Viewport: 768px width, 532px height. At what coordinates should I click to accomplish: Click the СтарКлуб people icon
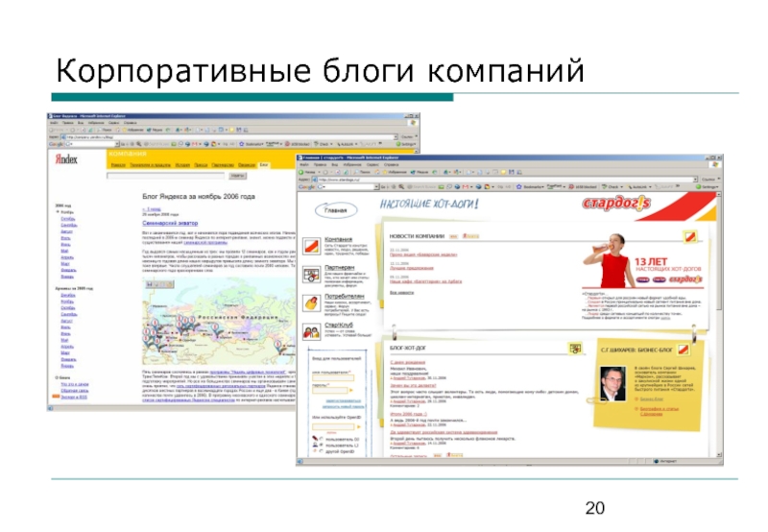[x=311, y=332]
